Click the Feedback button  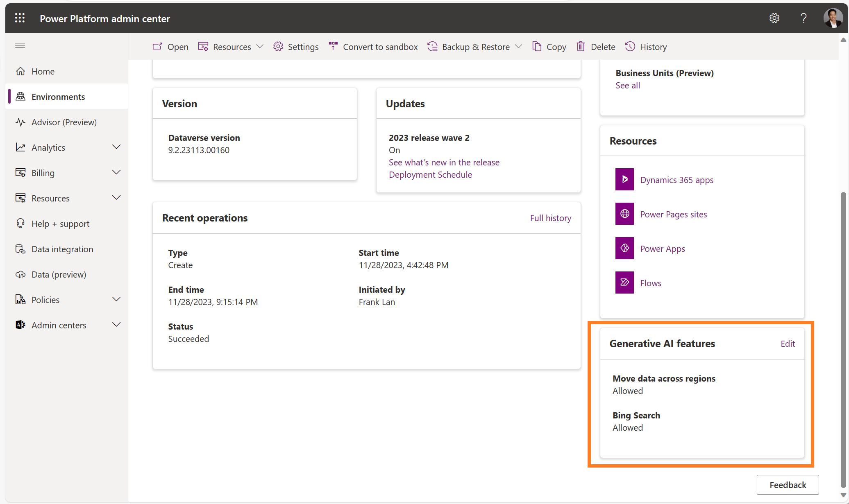[787, 485]
